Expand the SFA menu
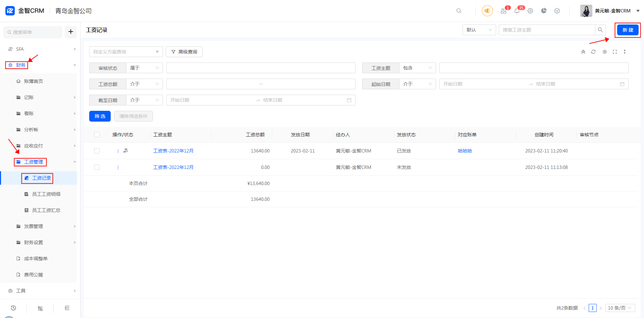The height and width of the screenshot is (318, 644). (x=40, y=49)
